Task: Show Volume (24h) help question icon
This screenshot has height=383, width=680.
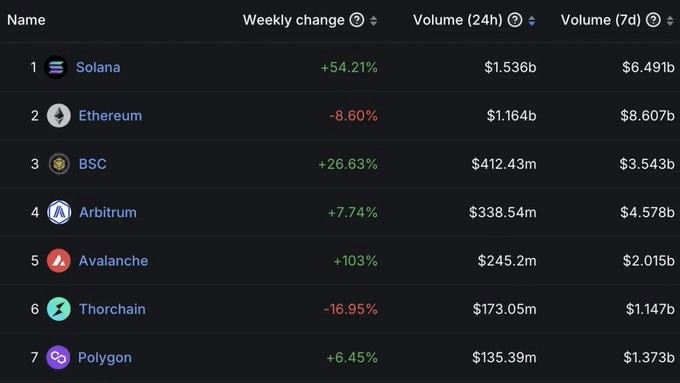Action: (515, 20)
